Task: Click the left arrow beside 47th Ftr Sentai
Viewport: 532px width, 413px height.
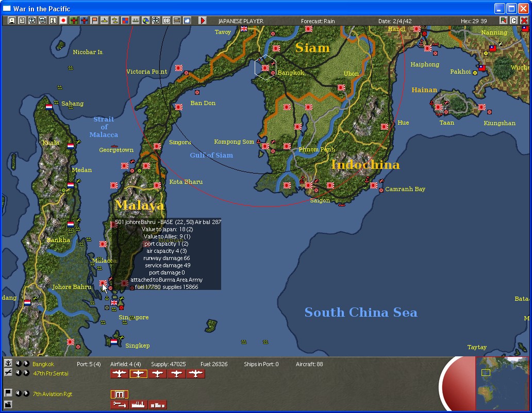Action: pyautogui.click(x=19, y=373)
